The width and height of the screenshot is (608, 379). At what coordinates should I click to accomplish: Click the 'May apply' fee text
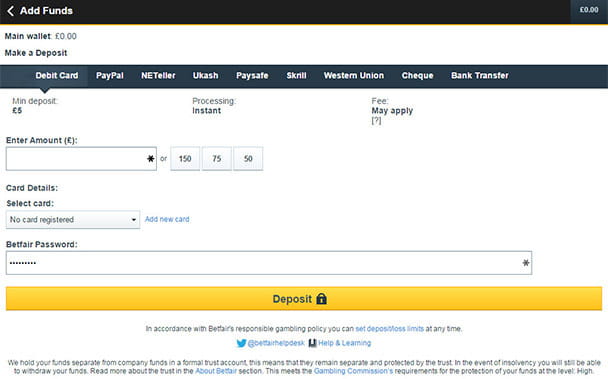pyautogui.click(x=392, y=111)
